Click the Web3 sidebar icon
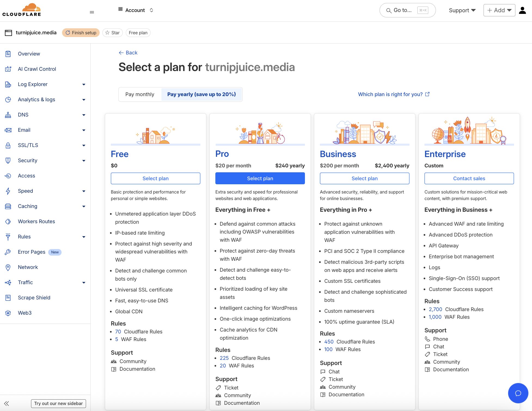 tap(8, 313)
